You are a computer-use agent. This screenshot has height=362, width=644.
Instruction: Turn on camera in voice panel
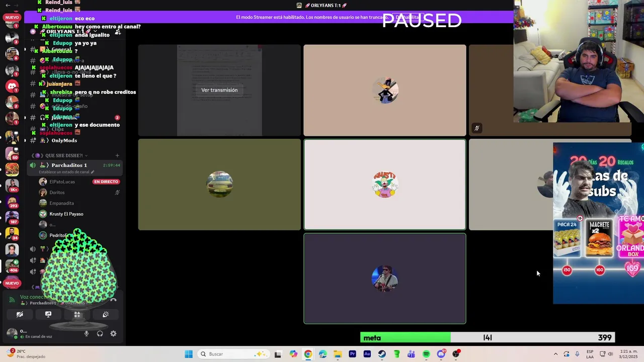[x=20, y=314]
